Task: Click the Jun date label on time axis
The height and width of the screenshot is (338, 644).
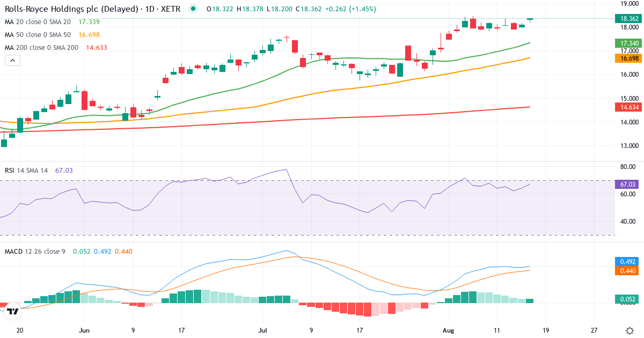Action: click(x=84, y=330)
